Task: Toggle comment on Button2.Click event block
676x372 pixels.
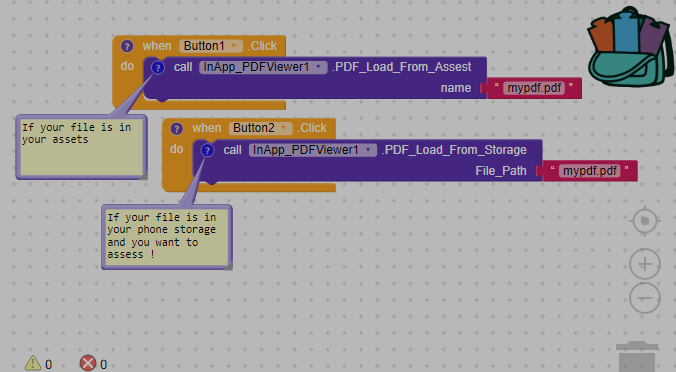Action: pyautogui.click(x=176, y=129)
